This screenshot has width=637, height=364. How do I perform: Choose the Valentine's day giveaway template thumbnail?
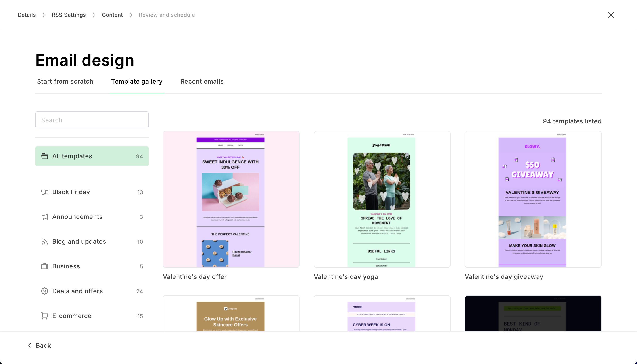533,199
